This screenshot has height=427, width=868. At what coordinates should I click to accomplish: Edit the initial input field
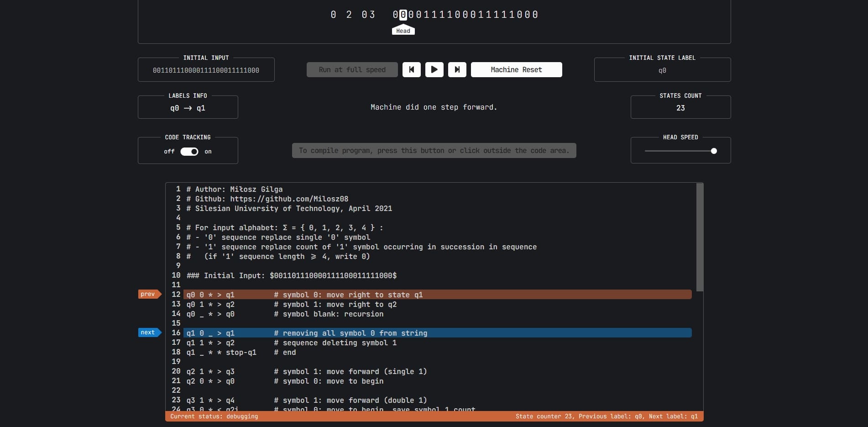[206, 70]
